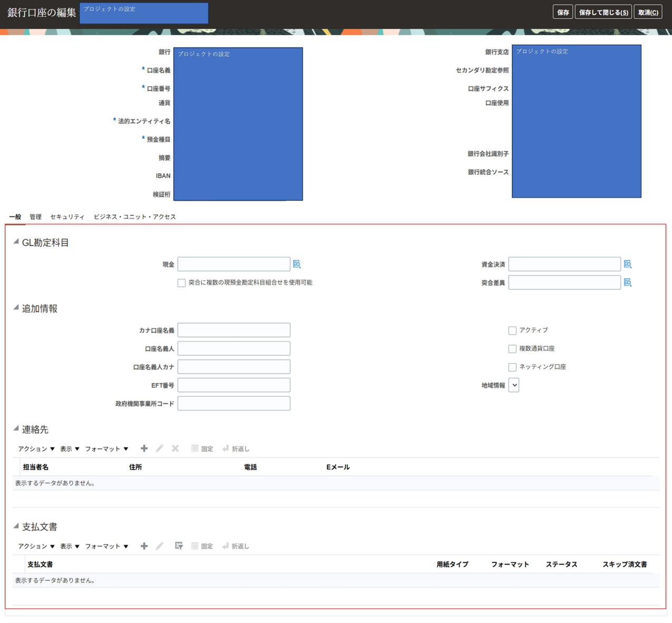The height and width of the screenshot is (623, 672).
Task: Collapse the GL勘定科目 section
Action: click(16, 242)
